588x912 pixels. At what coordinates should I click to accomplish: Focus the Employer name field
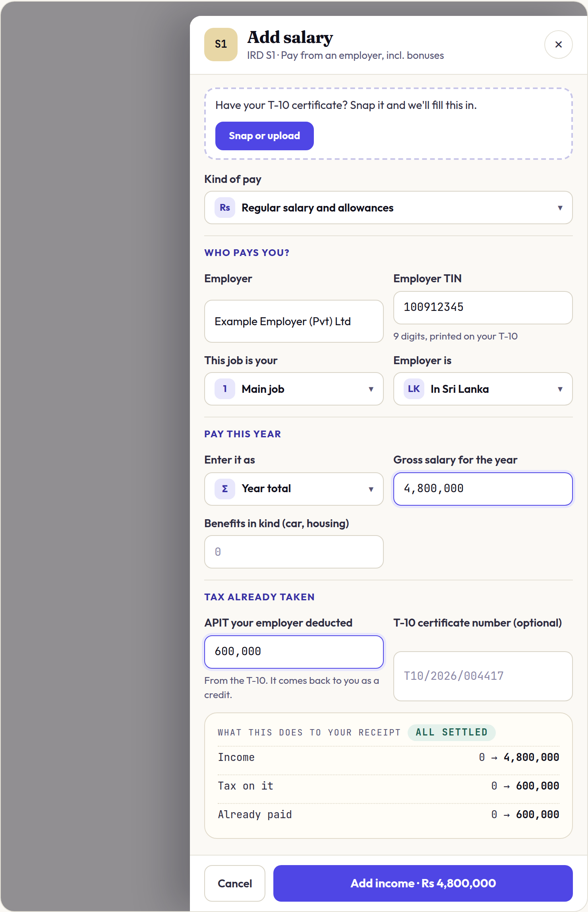click(x=294, y=321)
